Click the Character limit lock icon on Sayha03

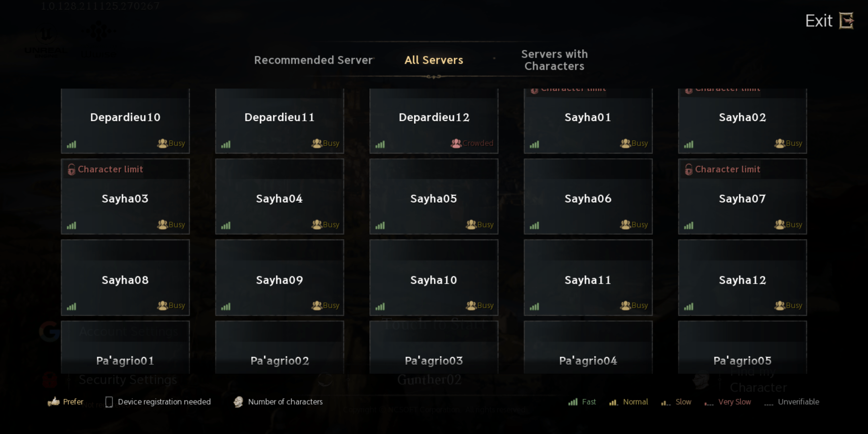point(72,170)
